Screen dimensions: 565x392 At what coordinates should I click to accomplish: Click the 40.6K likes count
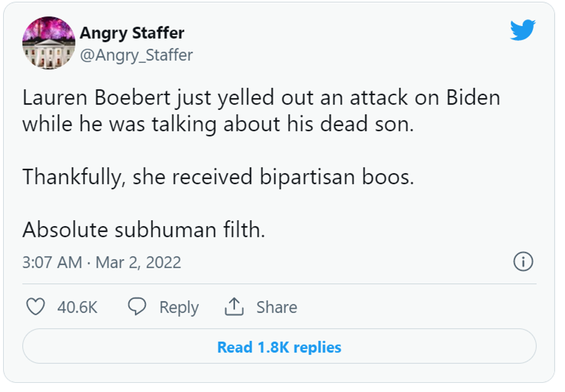click(x=77, y=307)
